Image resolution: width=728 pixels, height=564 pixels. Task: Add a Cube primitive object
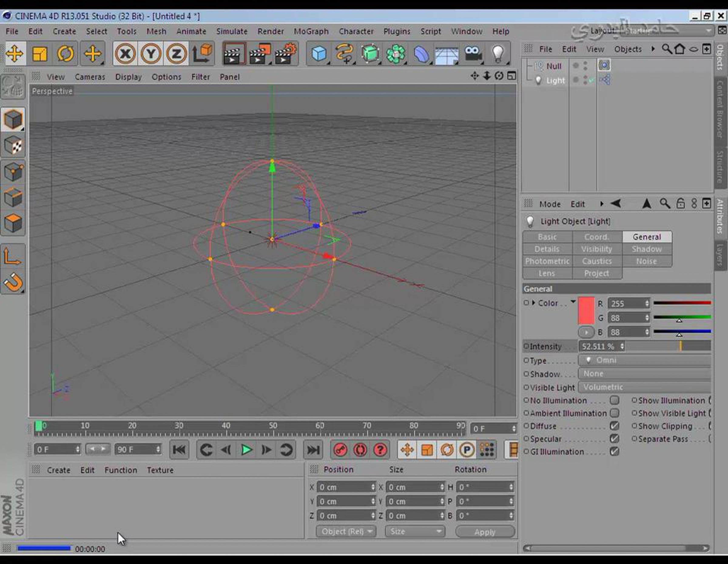[319, 54]
